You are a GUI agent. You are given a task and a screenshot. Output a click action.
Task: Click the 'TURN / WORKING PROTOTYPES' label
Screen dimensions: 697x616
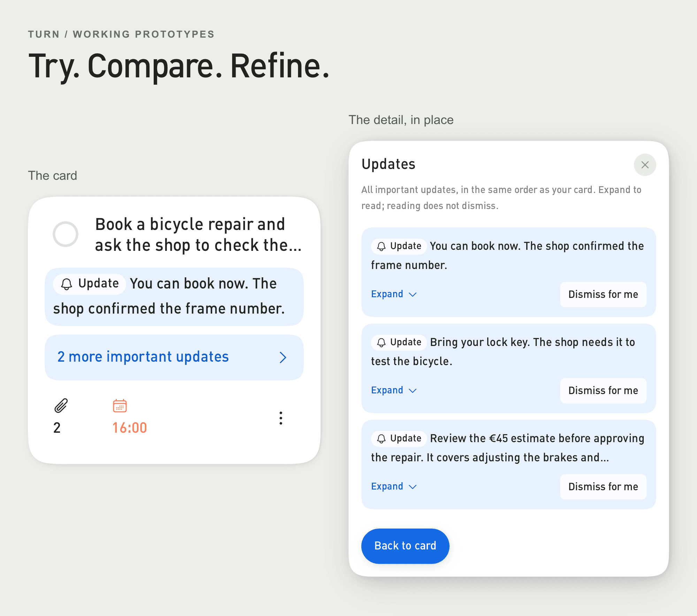[121, 34]
